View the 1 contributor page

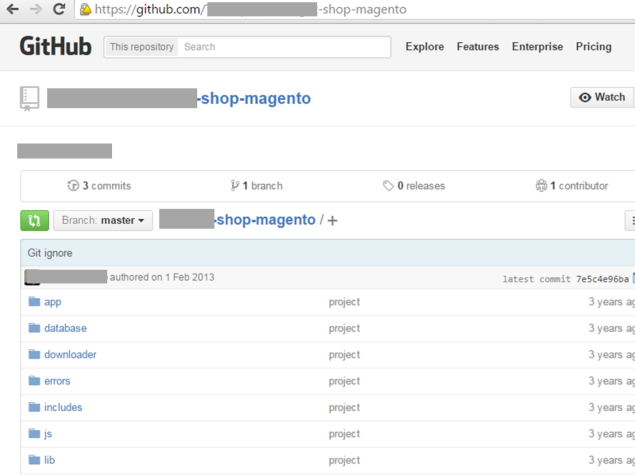point(572,186)
